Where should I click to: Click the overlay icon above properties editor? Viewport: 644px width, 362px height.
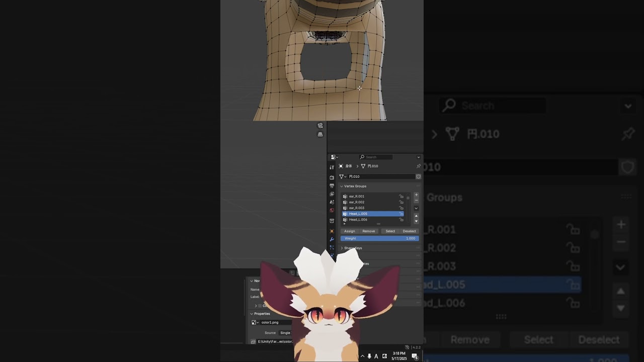point(320,126)
